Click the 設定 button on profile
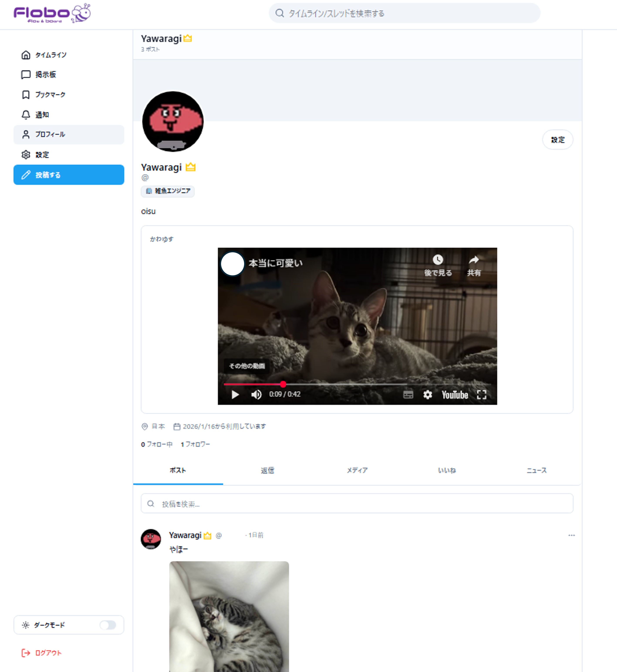This screenshot has height=672, width=617. click(x=557, y=140)
